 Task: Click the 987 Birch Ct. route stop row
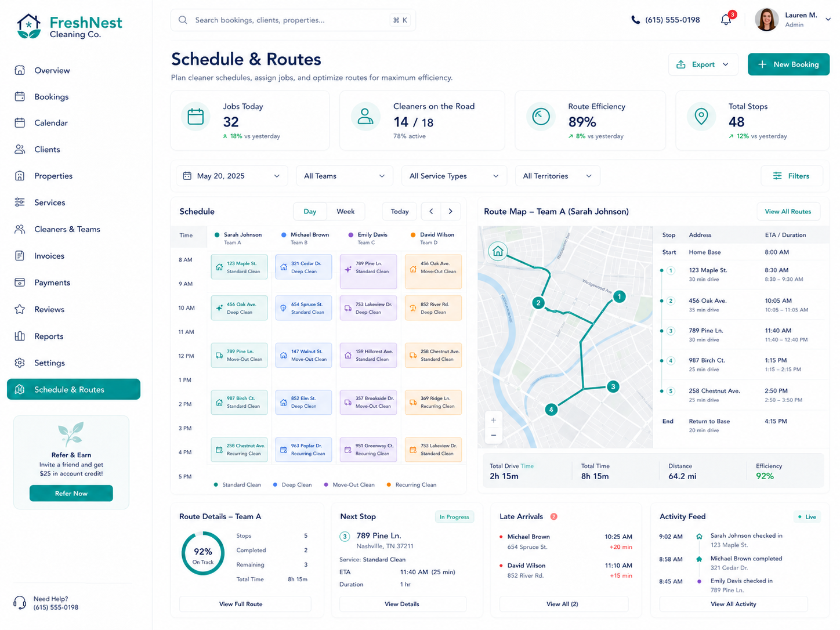tap(741, 364)
